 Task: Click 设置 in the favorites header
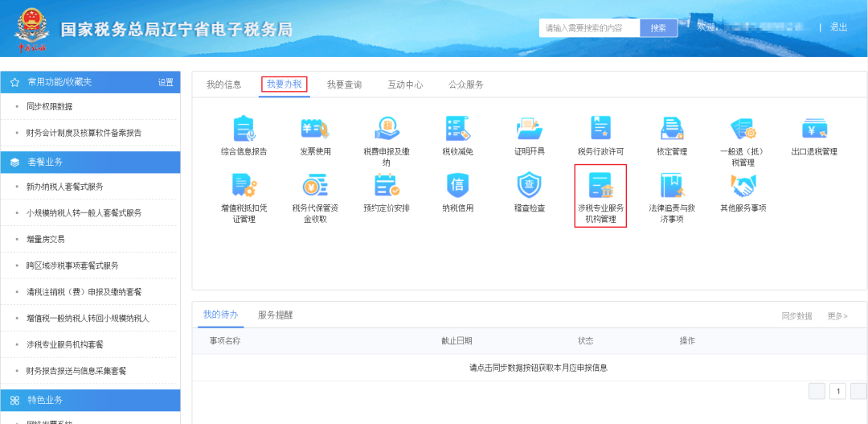(166, 82)
